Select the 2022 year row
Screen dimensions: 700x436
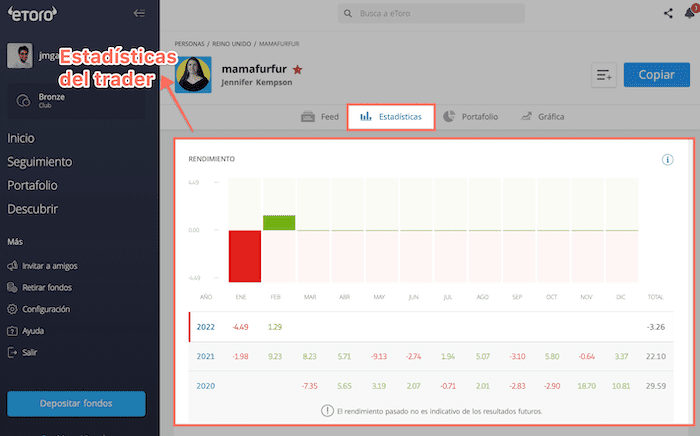(431, 327)
